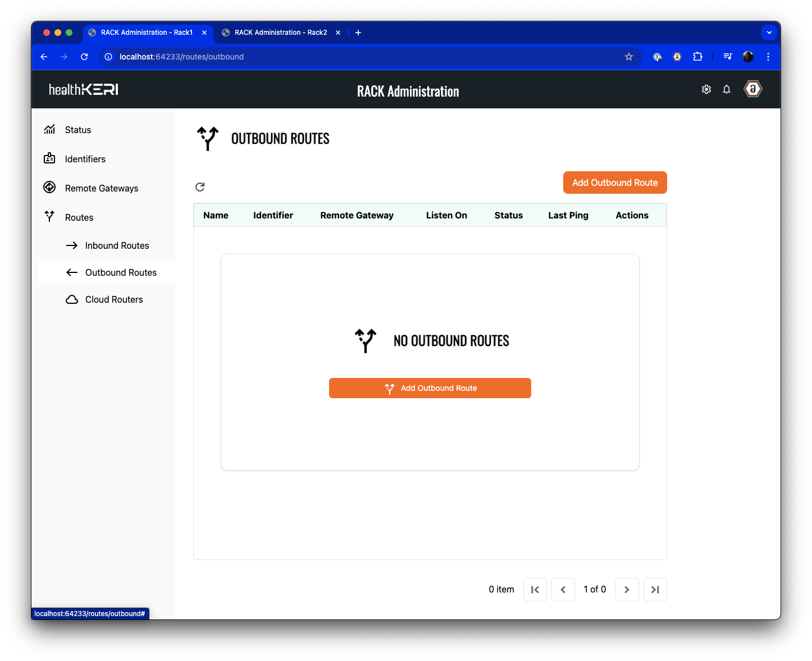Open the browser profile avatar

pyautogui.click(x=748, y=57)
